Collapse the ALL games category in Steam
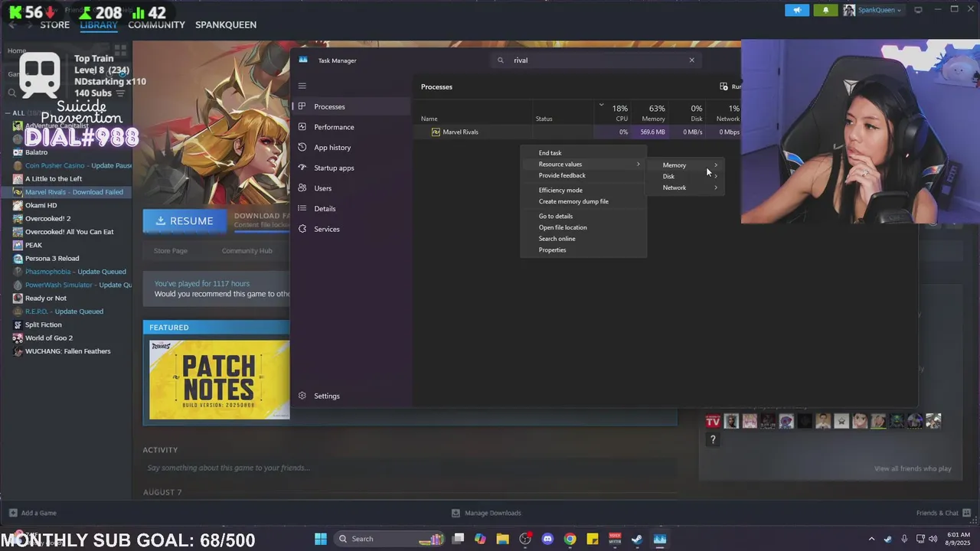The image size is (980, 551). (x=8, y=112)
